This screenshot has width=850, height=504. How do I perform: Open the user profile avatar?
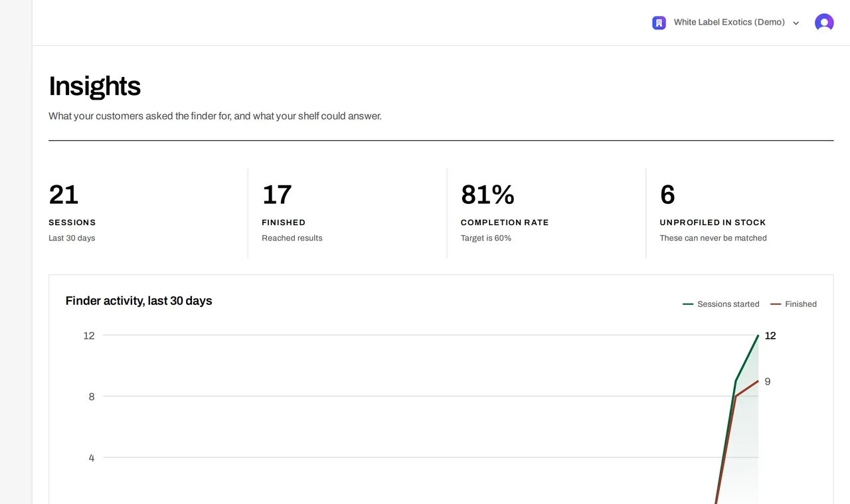pos(824,23)
